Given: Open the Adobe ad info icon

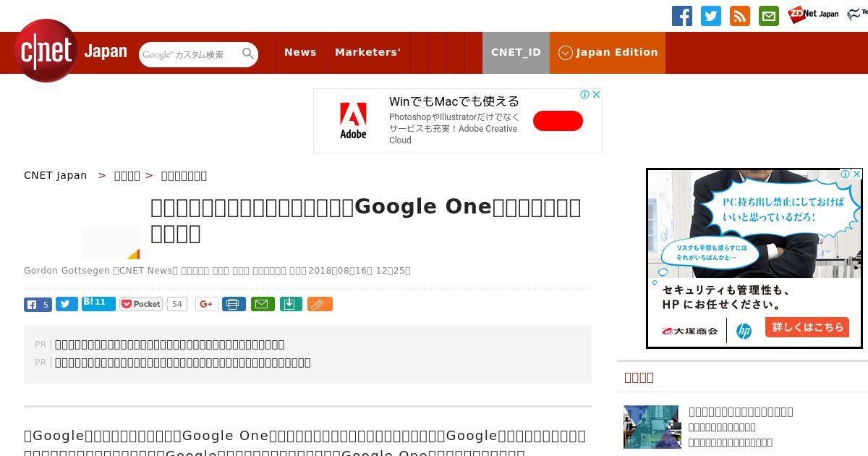Looking at the screenshot, I should click(x=585, y=94).
